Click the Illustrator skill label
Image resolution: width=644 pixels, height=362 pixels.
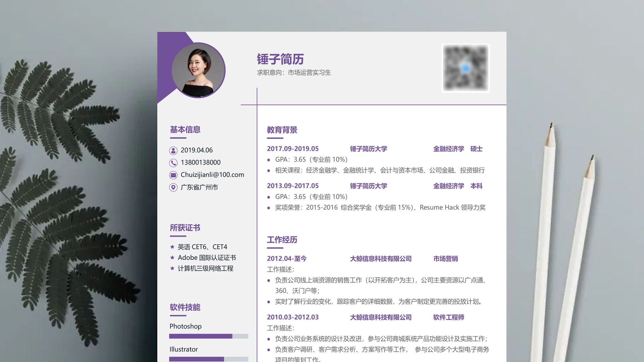(183, 349)
